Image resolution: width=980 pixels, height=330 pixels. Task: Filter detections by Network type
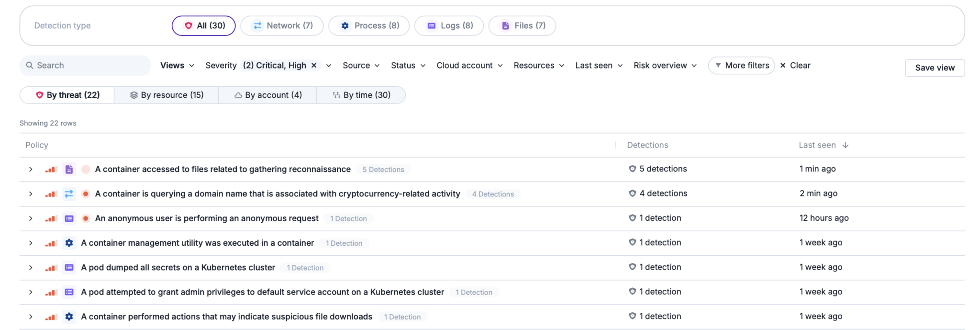coord(282,26)
